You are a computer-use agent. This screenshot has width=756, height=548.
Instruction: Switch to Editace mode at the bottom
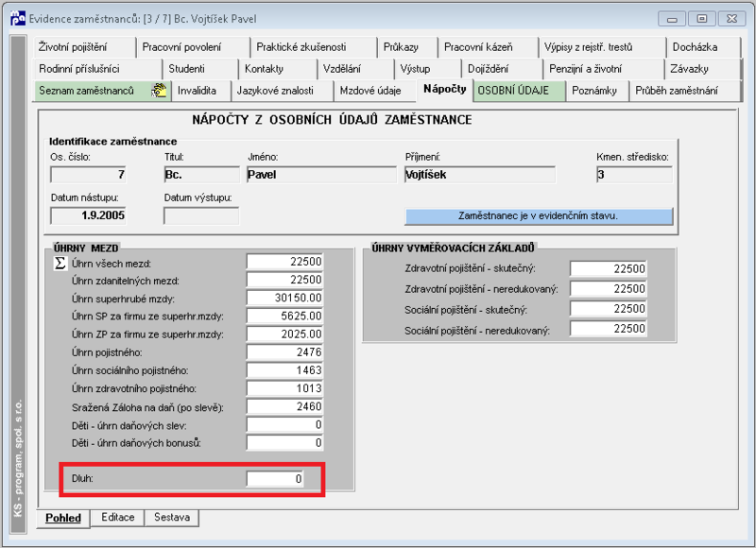tap(117, 518)
